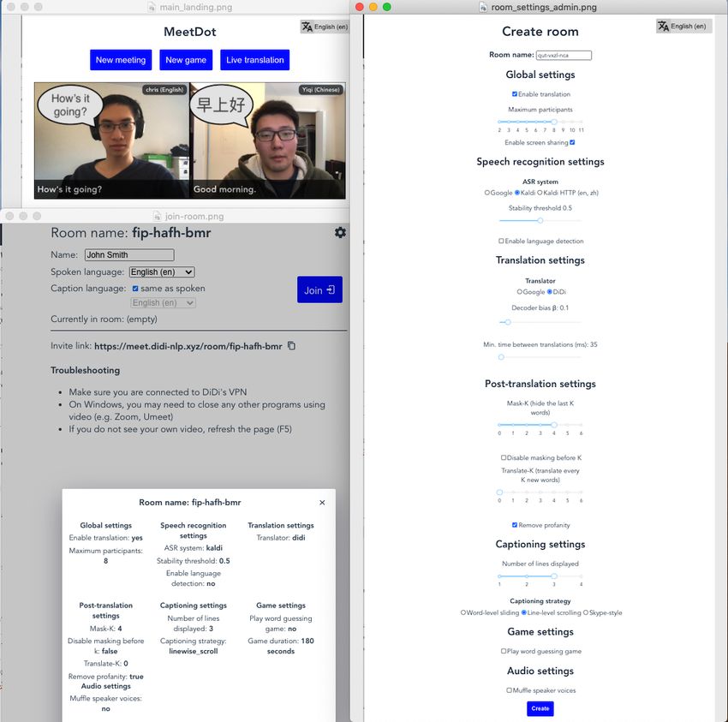Click the Live translation button
728x722 pixels.
(x=255, y=60)
